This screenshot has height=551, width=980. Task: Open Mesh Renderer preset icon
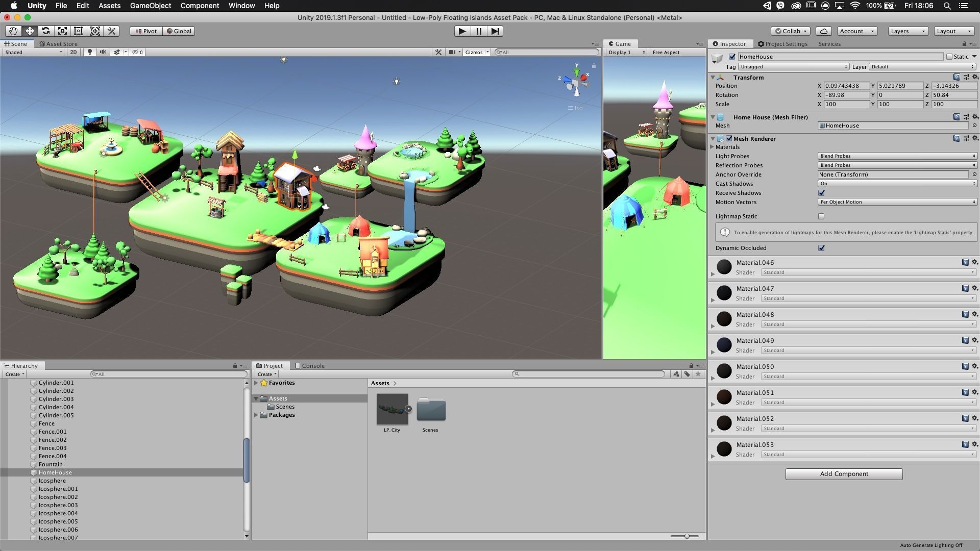966,139
